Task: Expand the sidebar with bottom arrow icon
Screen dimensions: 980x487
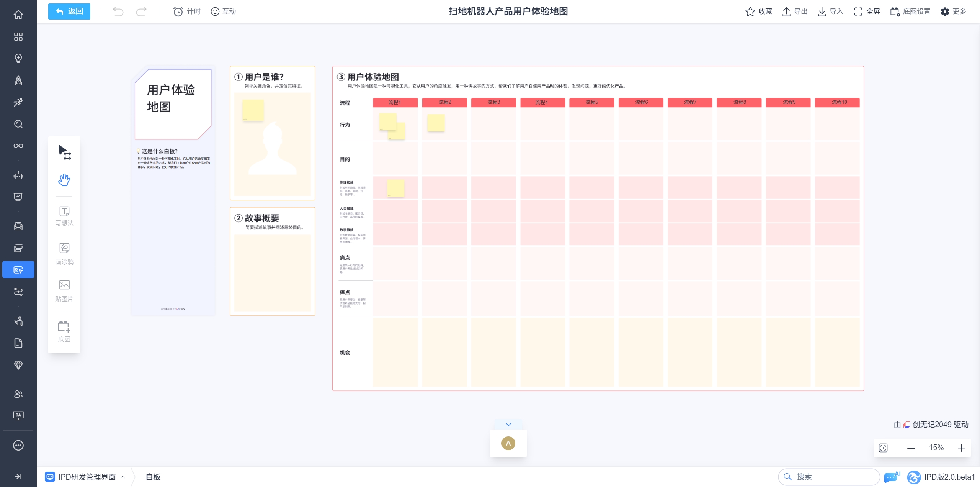Action: (x=18, y=476)
